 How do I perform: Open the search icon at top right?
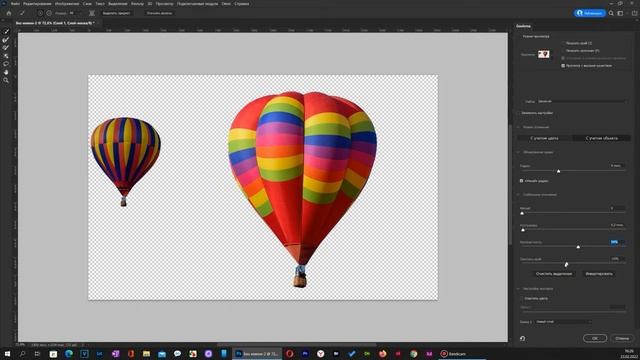point(611,13)
